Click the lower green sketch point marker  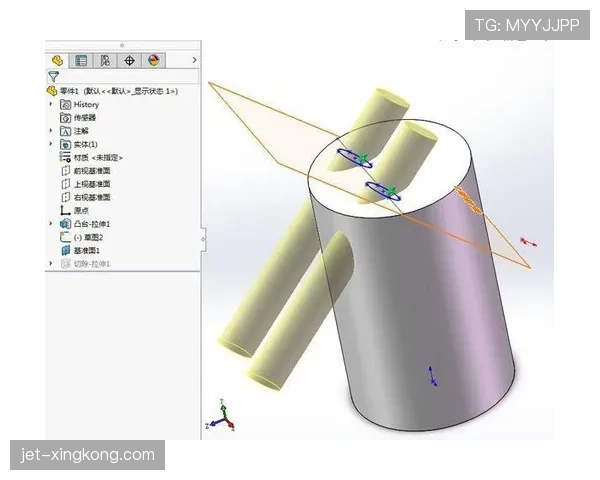(391, 190)
